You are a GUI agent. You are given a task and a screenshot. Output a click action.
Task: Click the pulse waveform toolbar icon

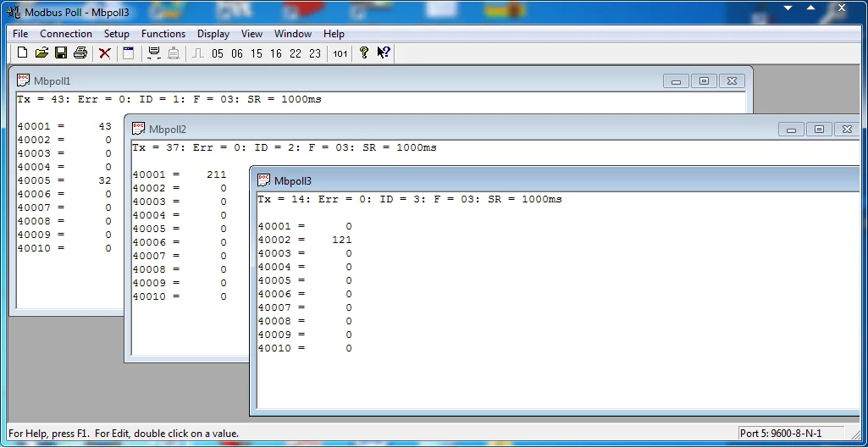198,53
